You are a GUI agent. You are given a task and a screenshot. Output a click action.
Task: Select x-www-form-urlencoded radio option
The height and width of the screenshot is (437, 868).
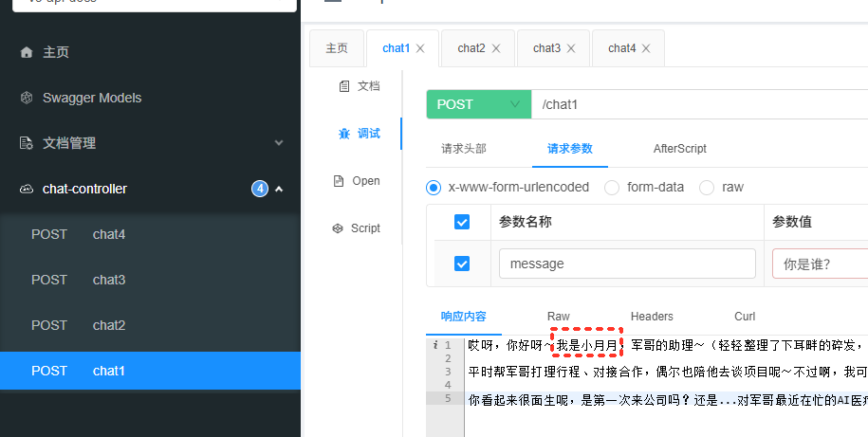point(434,187)
